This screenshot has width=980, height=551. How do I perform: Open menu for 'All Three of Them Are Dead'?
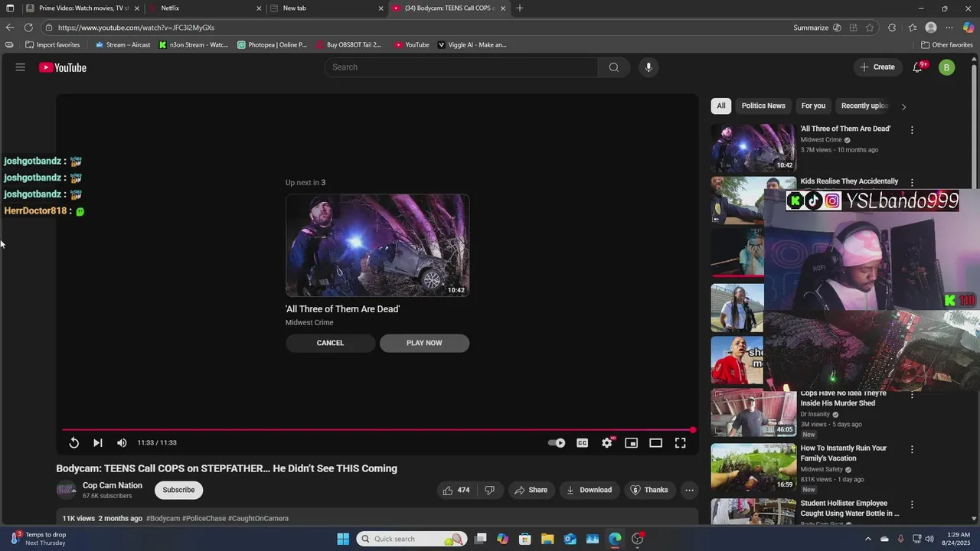[912, 130]
